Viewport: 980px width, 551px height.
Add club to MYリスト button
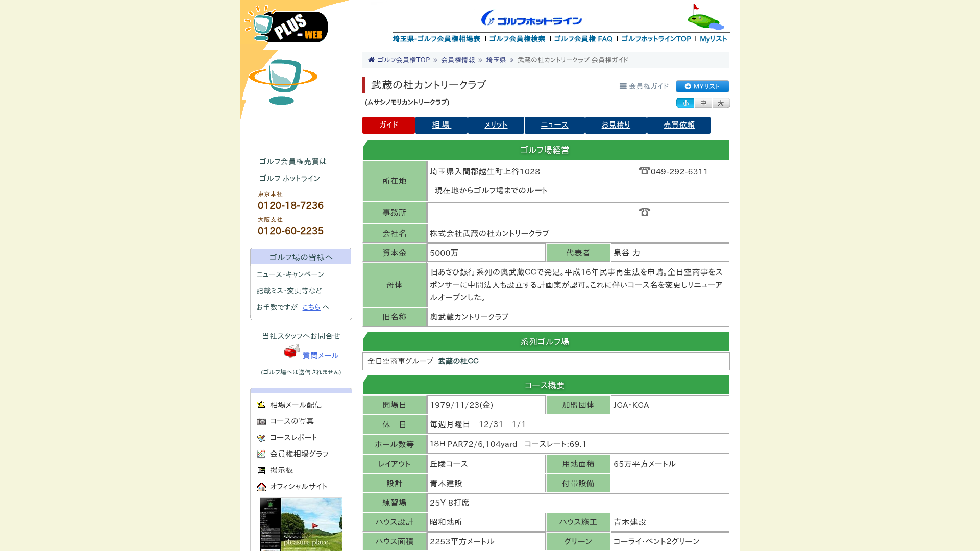pyautogui.click(x=702, y=86)
